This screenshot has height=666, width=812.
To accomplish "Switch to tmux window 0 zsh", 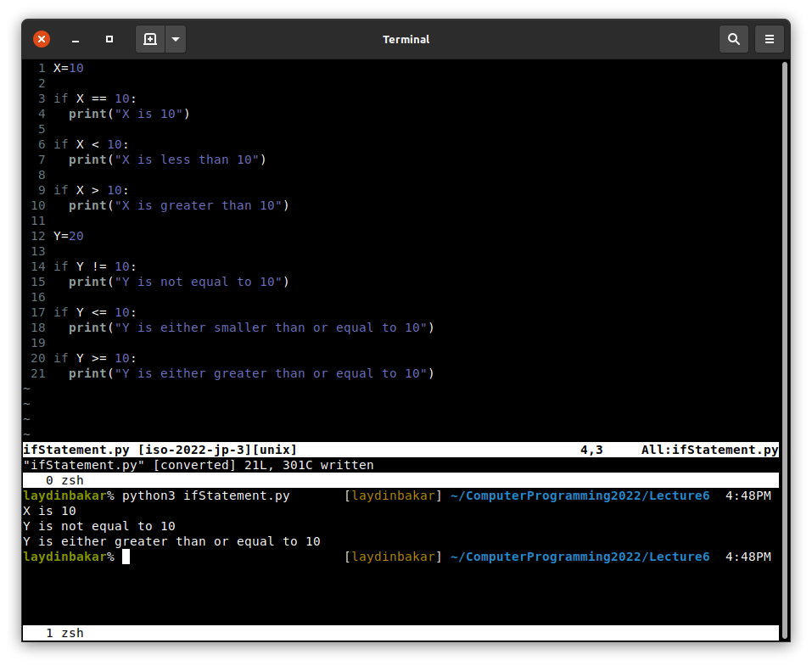I will (64, 480).
